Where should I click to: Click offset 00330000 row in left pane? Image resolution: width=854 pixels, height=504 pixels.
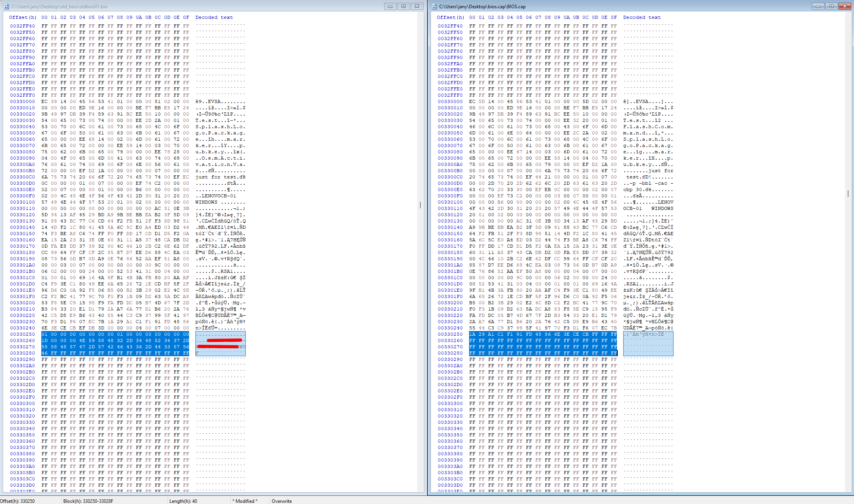(22, 101)
